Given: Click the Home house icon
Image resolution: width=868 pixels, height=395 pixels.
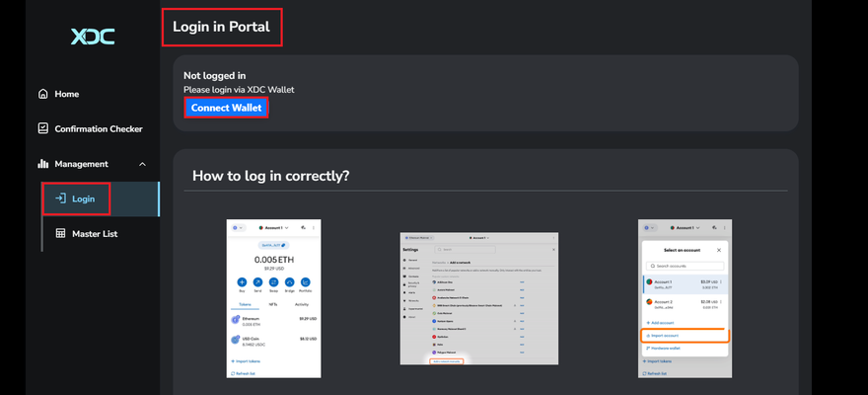Looking at the screenshot, I should [x=43, y=94].
